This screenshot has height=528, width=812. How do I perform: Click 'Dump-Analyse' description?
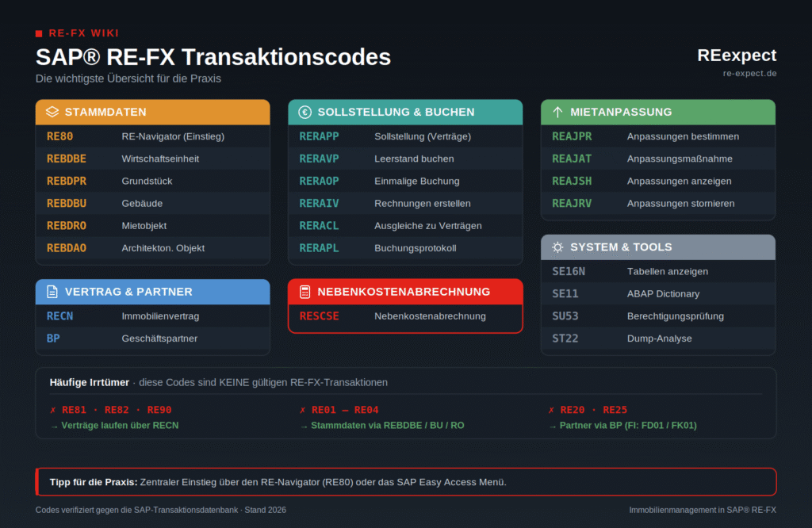(x=659, y=338)
